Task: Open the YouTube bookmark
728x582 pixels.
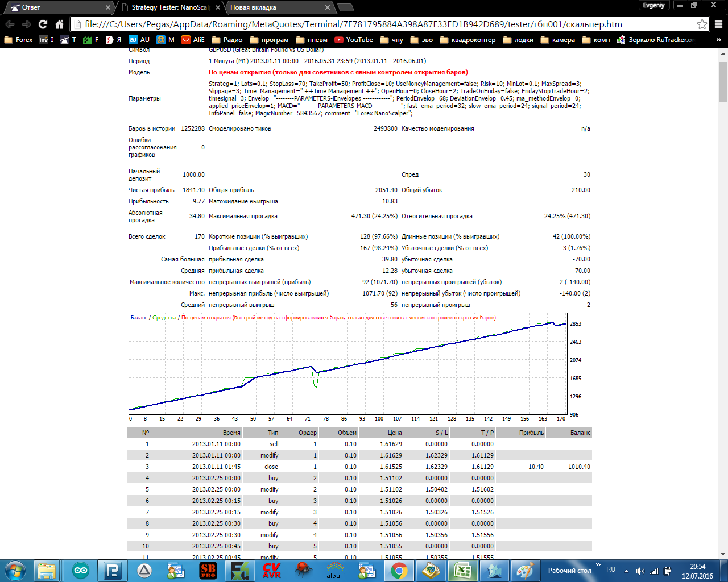Action: coord(354,40)
